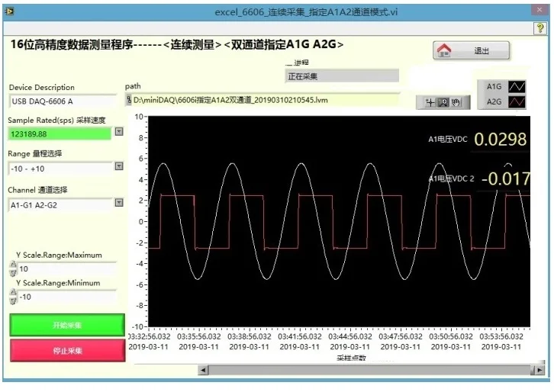
Task: Click the Device Description field USB DAQ-6606 A
Action: coord(63,101)
